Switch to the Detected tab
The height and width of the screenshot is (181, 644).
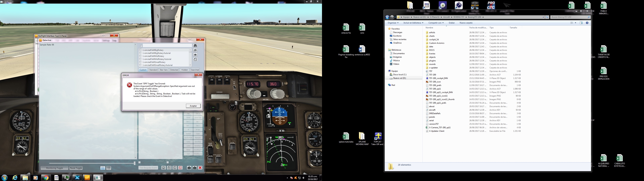174,70
